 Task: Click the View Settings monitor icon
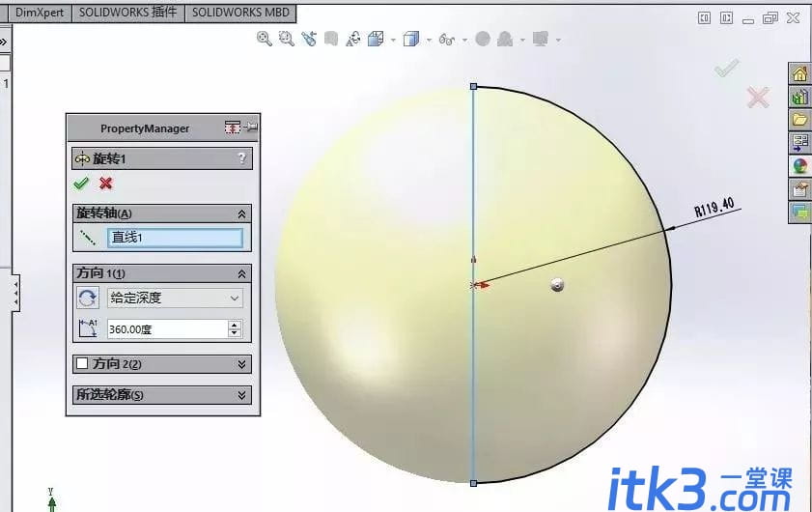tap(540, 39)
